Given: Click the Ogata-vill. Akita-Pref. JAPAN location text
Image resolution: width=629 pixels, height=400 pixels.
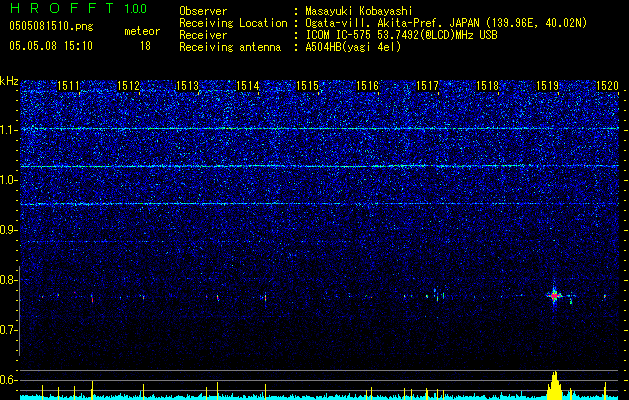Looking at the screenshot, I should [x=446, y=23].
